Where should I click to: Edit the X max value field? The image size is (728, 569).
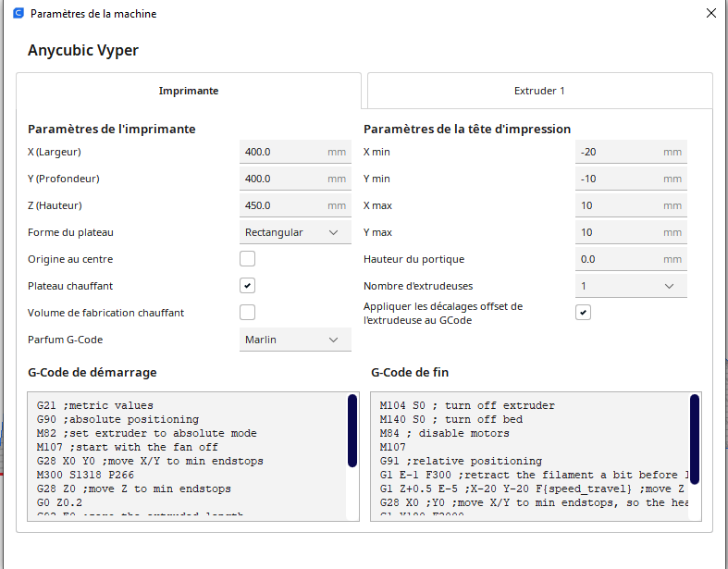click(x=631, y=205)
